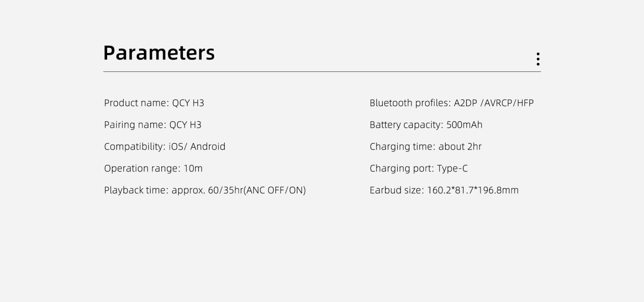Click the "500mAh" battery capacity value

464,125
